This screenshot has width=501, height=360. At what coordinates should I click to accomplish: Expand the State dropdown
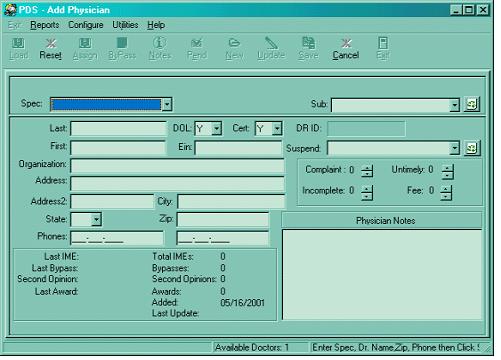(96, 219)
